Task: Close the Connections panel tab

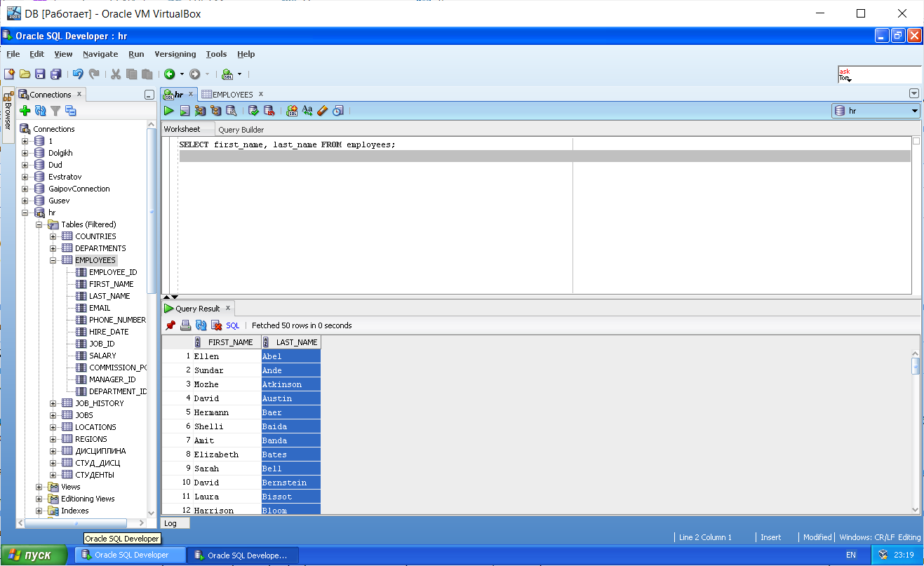Action: click(79, 94)
